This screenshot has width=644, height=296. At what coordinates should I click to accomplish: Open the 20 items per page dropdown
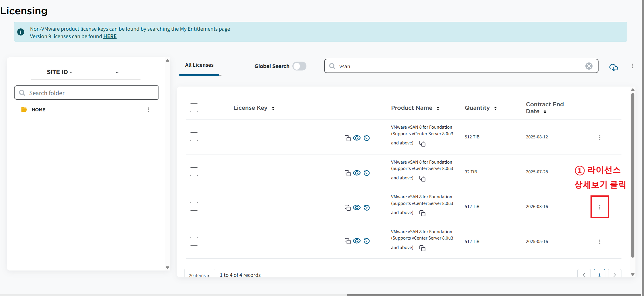(199, 275)
